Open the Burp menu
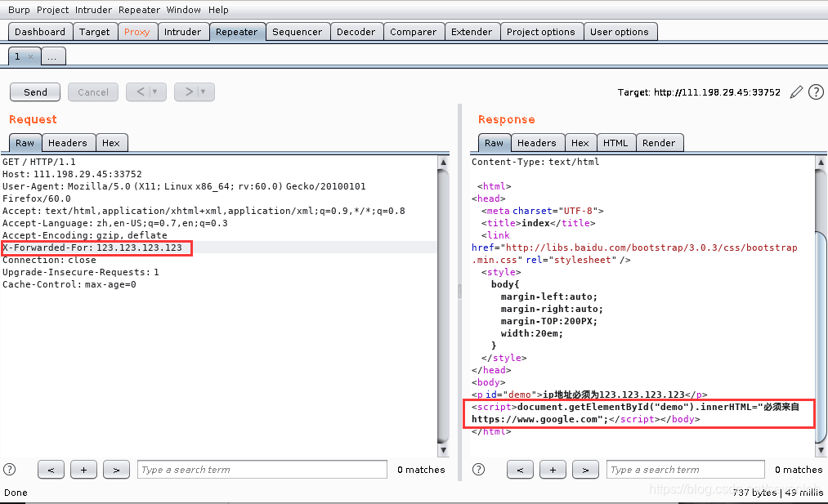The image size is (828, 504). click(19, 10)
